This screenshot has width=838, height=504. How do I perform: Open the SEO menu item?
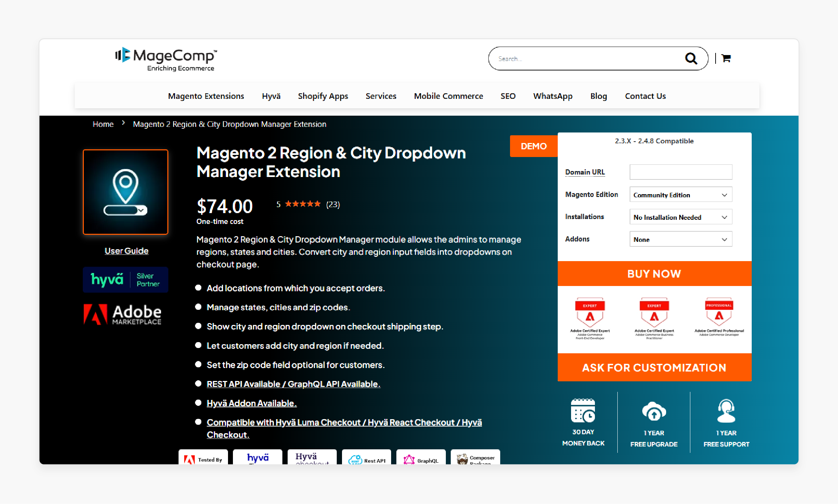[508, 96]
